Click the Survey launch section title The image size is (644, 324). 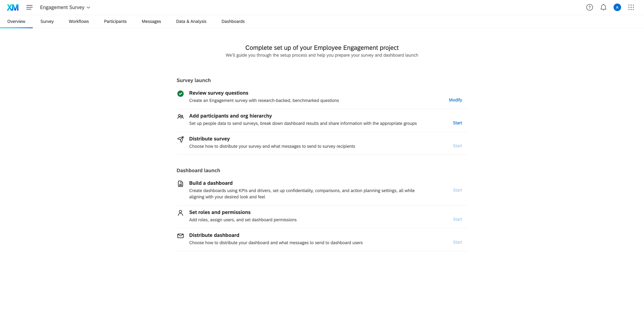click(x=194, y=80)
